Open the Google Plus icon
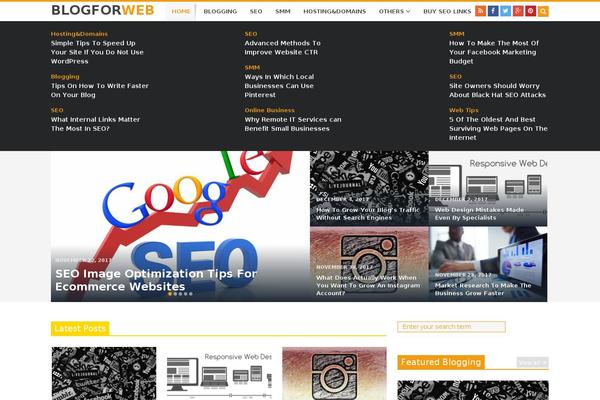The image size is (600, 400). (x=518, y=11)
